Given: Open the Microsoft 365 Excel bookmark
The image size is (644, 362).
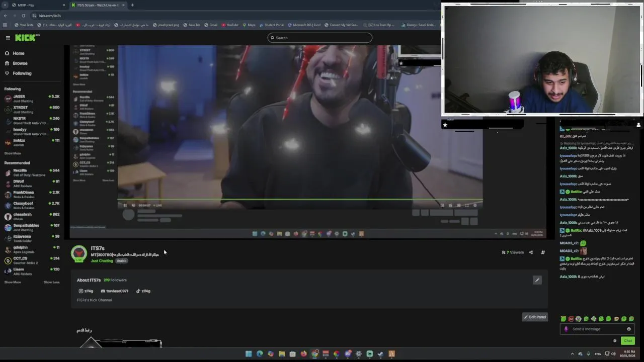Looking at the screenshot, I should click(x=304, y=25).
